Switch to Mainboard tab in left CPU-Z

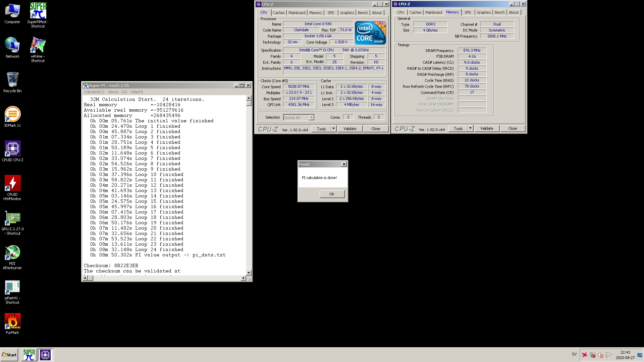tap(297, 13)
